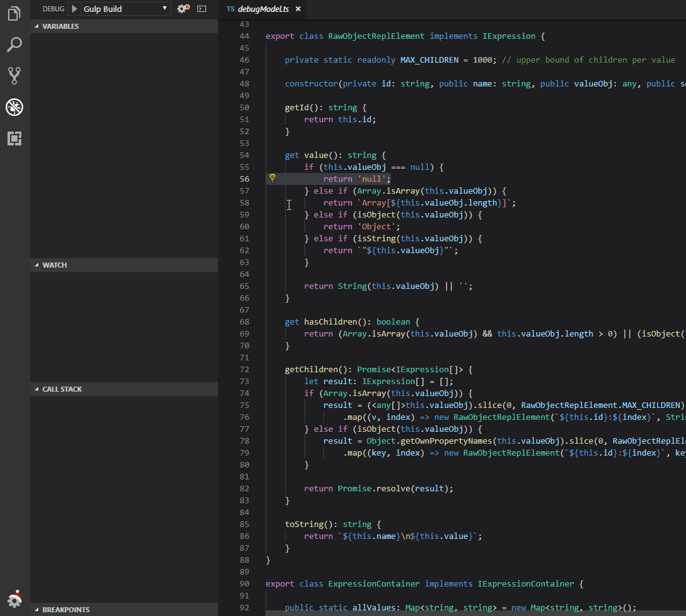The width and height of the screenshot is (686, 616).
Task: Collapse the WATCH section
Action: (x=51, y=264)
